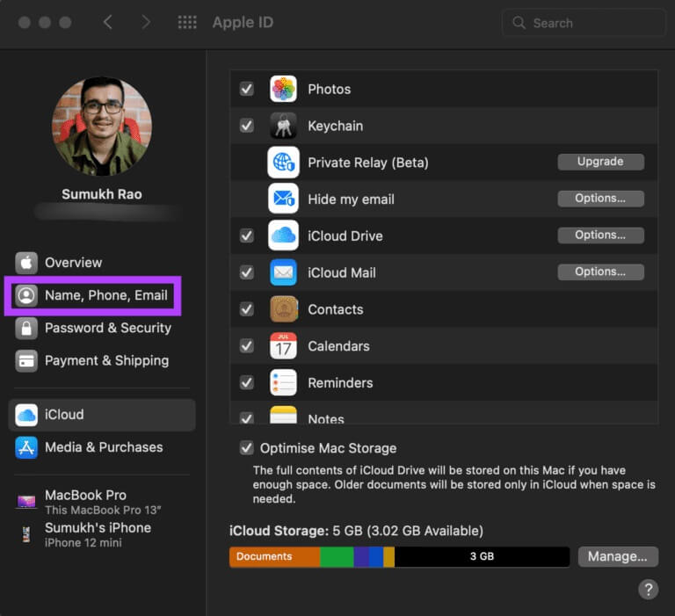Viewport: 675px width, 616px height.
Task: Click the Reminders list icon
Action: [x=283, y=382]
